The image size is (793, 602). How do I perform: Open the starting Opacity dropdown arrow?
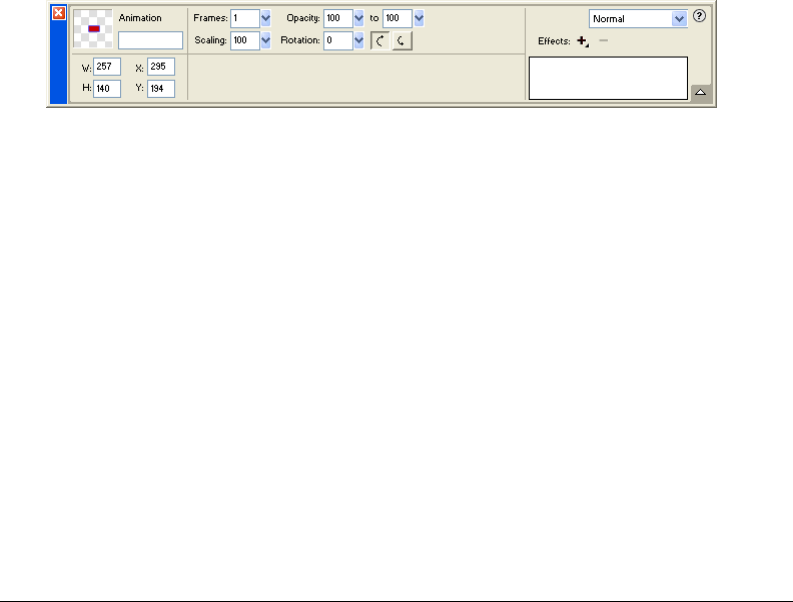(x=359, y=18)
